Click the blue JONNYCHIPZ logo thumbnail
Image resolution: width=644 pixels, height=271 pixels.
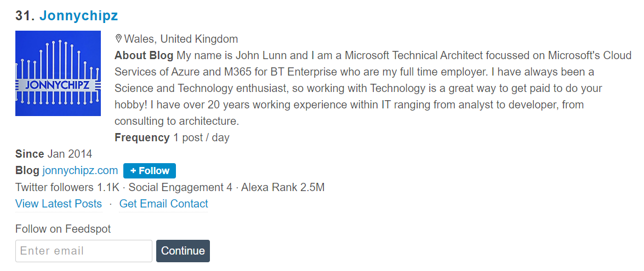(x=58, y=73)
